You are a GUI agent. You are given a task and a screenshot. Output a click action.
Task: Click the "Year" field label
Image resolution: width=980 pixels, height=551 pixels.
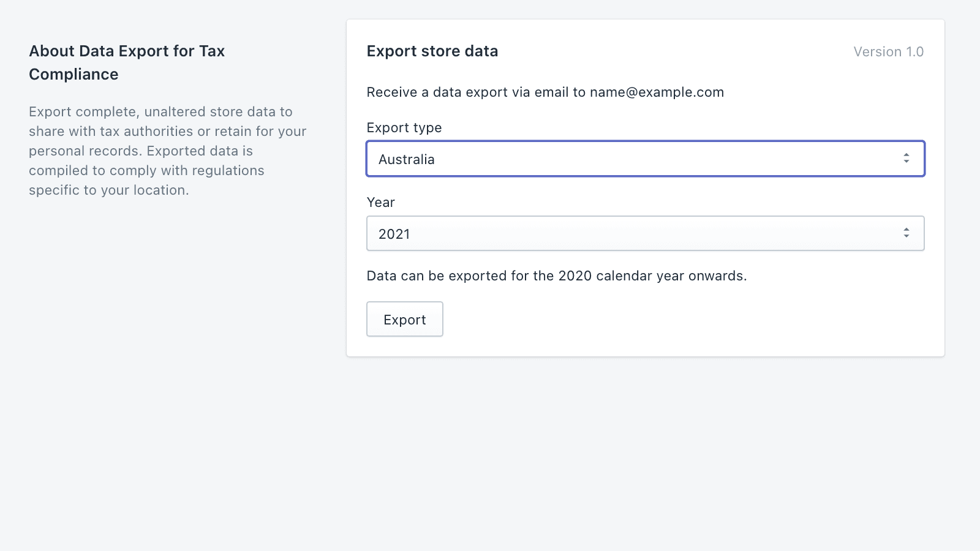coord(381,203)
